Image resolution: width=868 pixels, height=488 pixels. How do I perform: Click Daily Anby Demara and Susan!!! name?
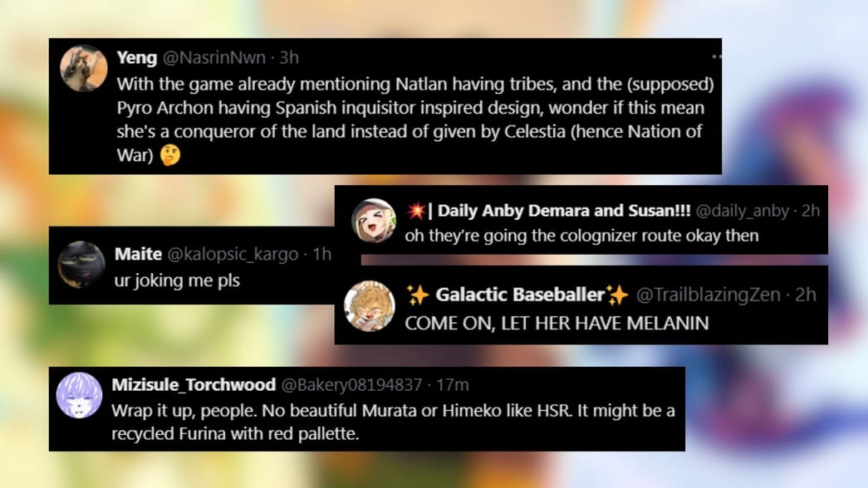click(x=564, y=211)
